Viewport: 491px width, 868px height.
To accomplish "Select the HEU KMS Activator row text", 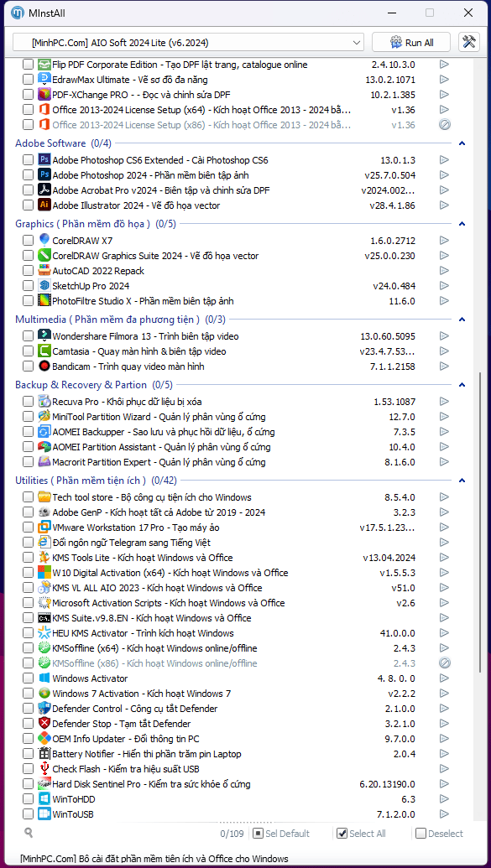I will [x=143, y=632].
